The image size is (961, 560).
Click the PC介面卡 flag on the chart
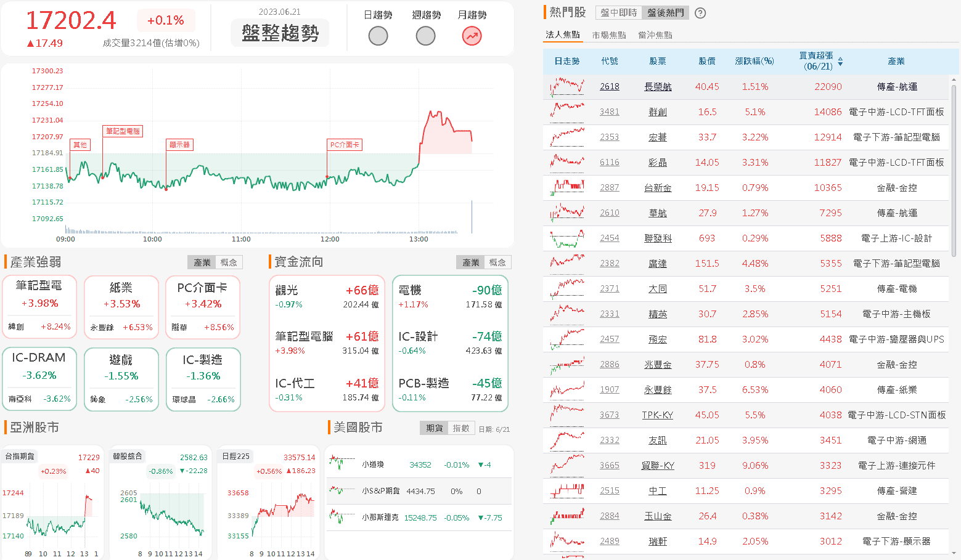(344, 145)
